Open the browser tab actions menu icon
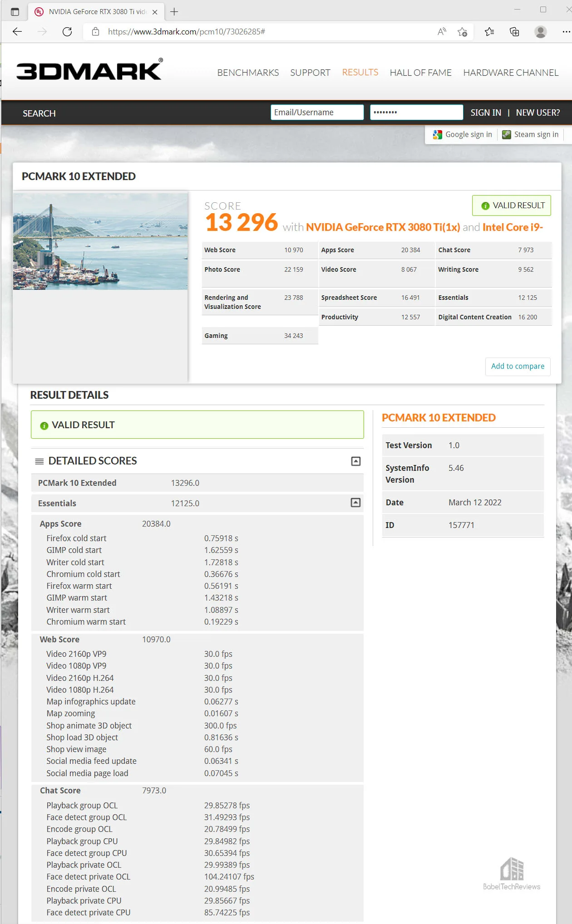This screenshot has width=572, height=924. coord(15,12)
